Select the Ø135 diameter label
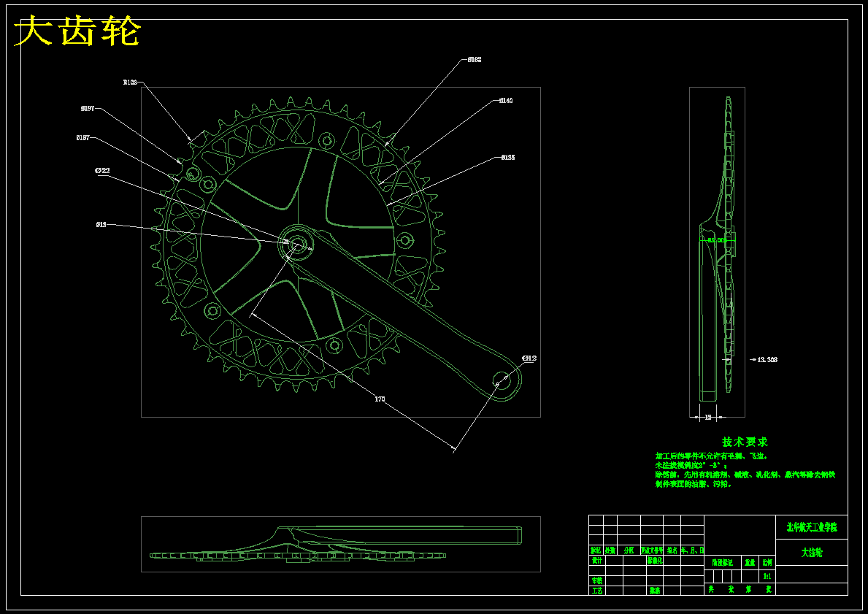Viewport: 868px width, 614px height. pyautogui.click(x=507, y=157)
